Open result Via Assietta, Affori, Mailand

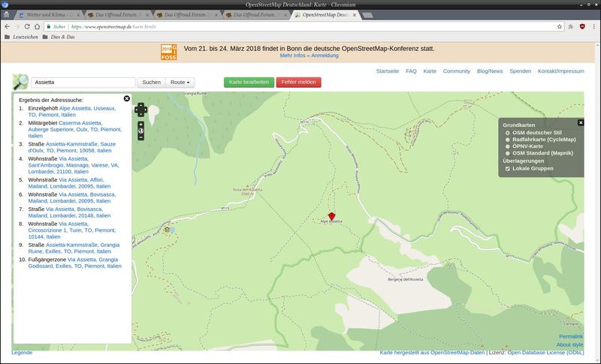pyautogui.click(x=69, y=183)
